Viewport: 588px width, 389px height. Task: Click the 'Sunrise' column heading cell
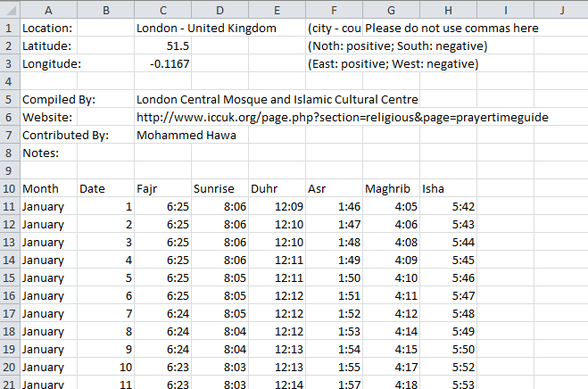[x=220, y=188]
